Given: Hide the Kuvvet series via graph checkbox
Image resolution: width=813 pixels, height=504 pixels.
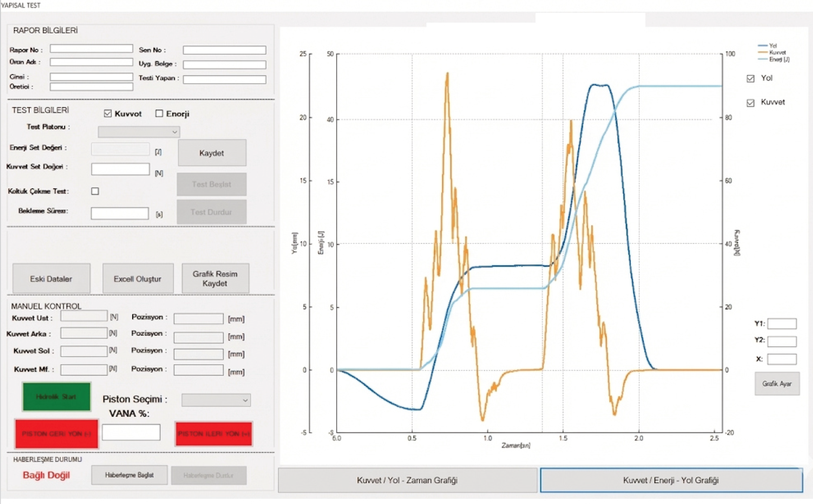Looking at the screenshot, I should [750, 103].
